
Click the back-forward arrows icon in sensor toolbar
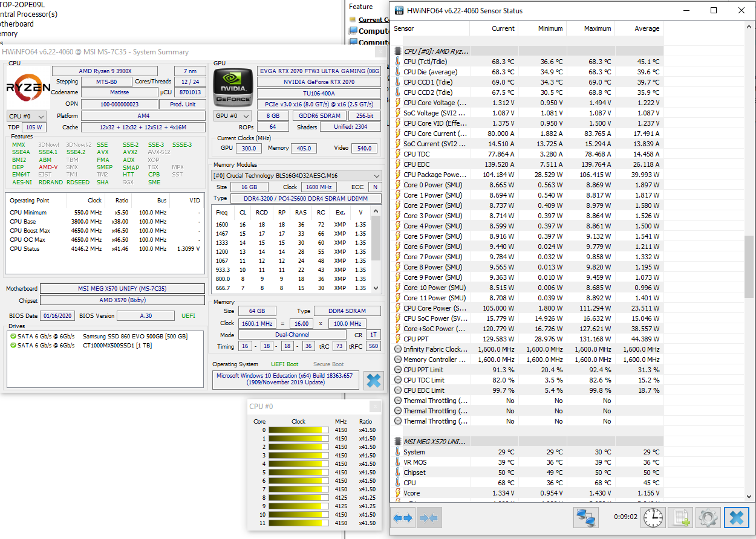tap(402, 517)
